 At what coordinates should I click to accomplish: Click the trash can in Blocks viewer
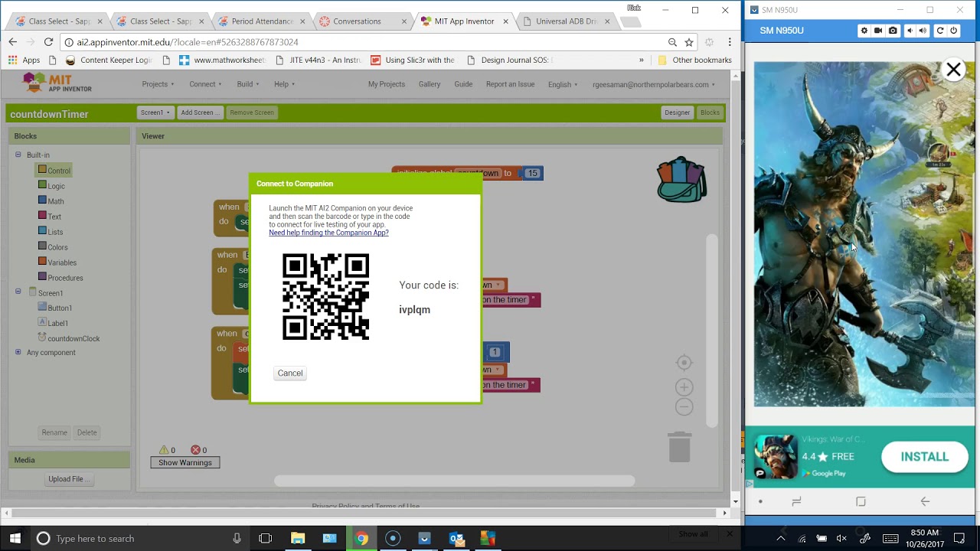click(x=680, y=447)
